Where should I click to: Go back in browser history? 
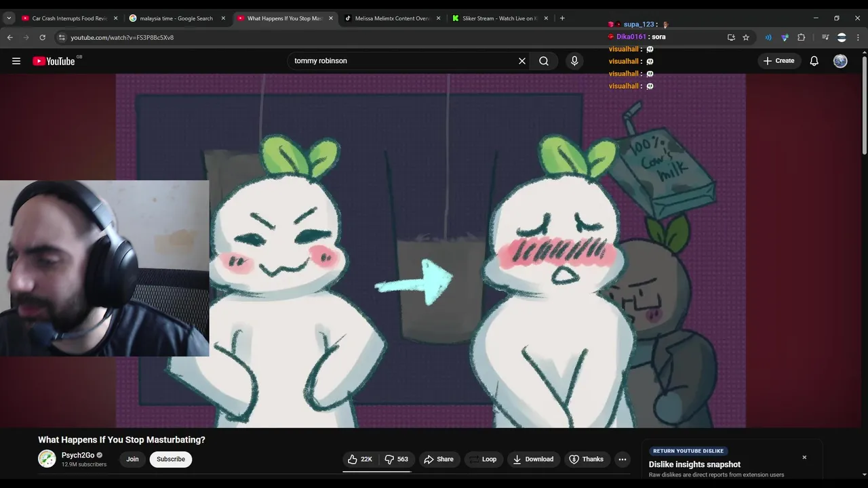[x=9, y=37]
